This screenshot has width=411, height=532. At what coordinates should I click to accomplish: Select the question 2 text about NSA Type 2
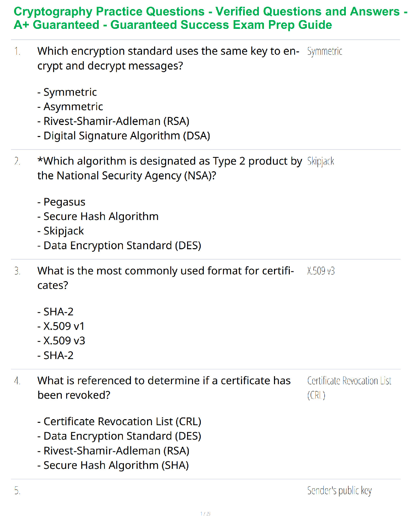coord(170,168)
